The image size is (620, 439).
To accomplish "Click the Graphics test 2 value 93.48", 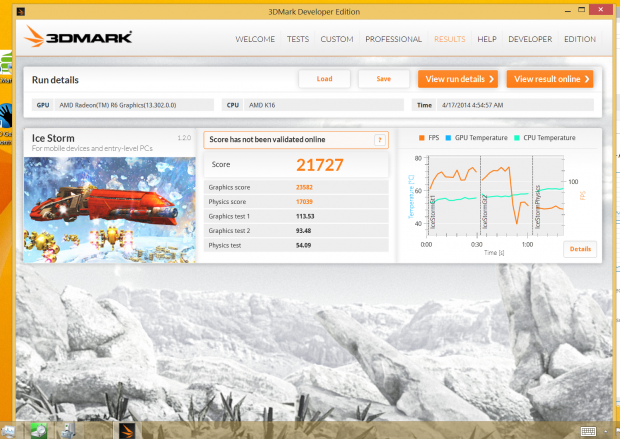I will coord(303,231).
